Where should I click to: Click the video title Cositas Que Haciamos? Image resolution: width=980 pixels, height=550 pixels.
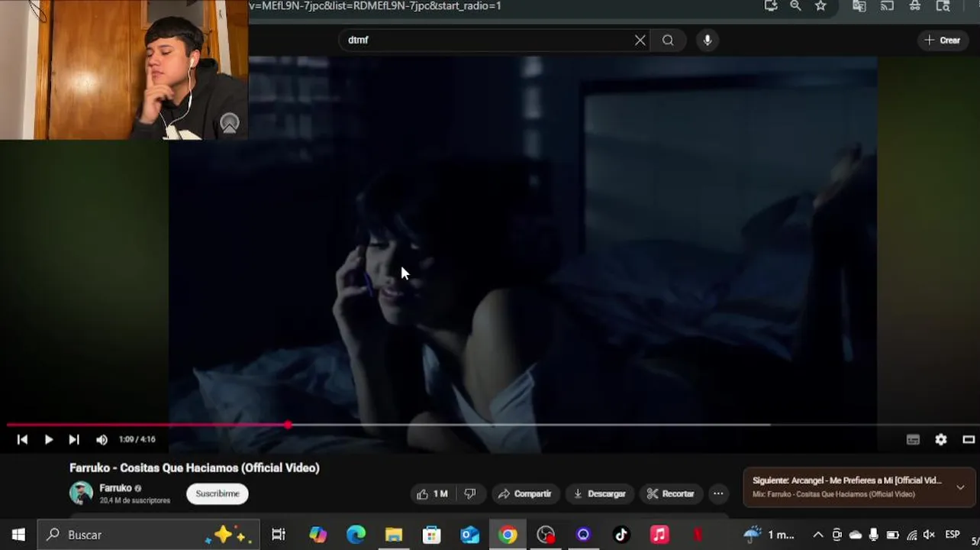tap(195, 467)
